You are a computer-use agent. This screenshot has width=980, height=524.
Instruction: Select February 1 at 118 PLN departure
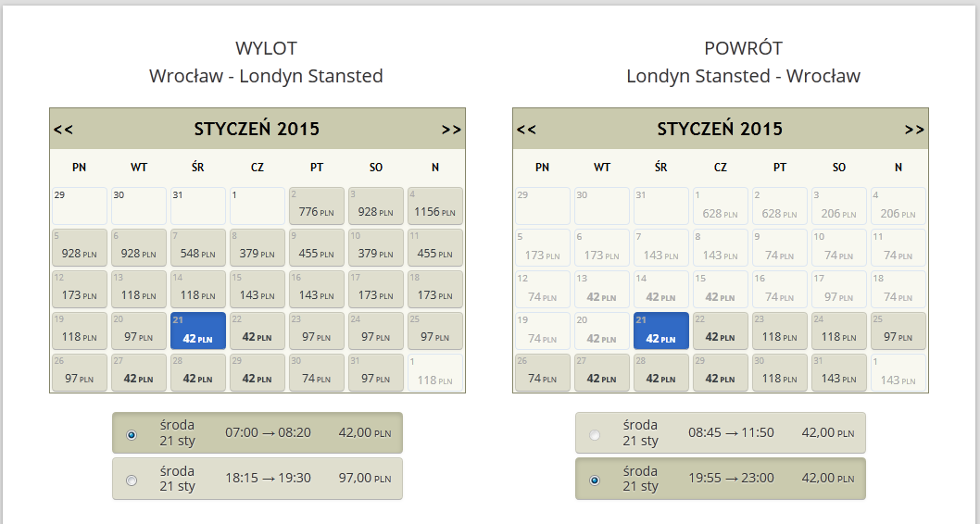[435, 373]
